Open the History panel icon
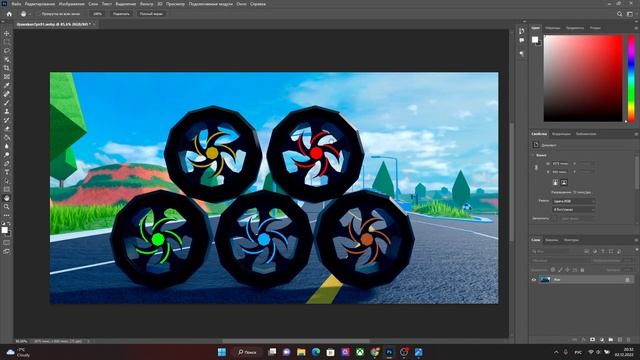 [522, 31]
